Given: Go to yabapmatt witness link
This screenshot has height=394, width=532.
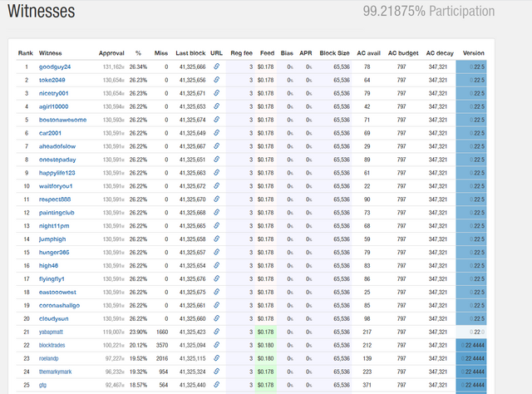Looking at the screenshot, I should [x=51, y=332].
